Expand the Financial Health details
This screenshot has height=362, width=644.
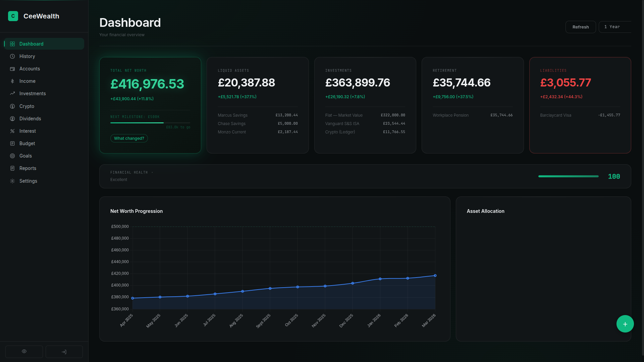pos(152,172)
